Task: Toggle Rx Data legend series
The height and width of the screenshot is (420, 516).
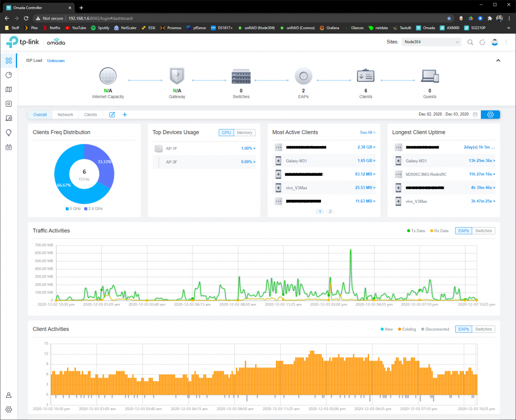Action: 439,231
